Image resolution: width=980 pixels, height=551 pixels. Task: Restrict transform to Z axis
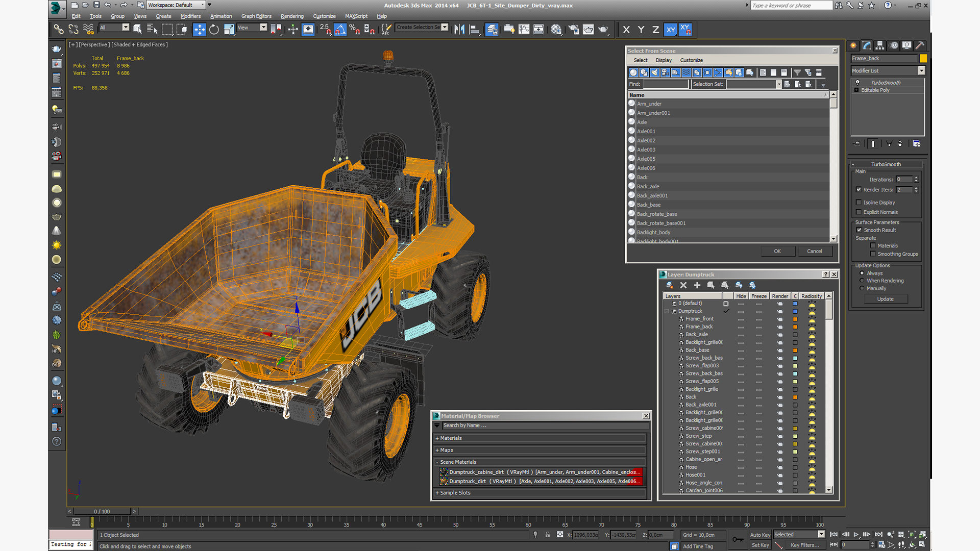pyautogui.click(x=655, y=30)
